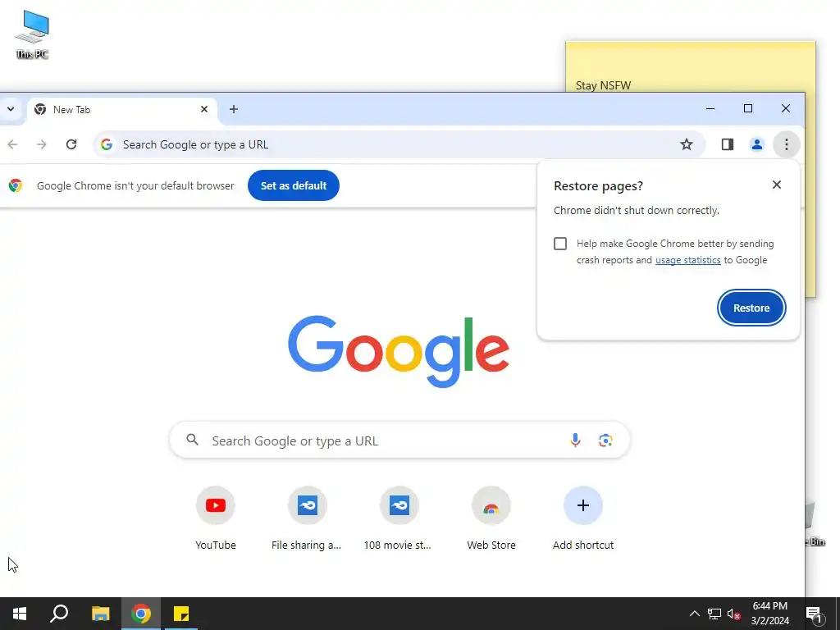Minimize the Chrome window
Viewport: 840px width, 630px height.
tap(710, 109)
